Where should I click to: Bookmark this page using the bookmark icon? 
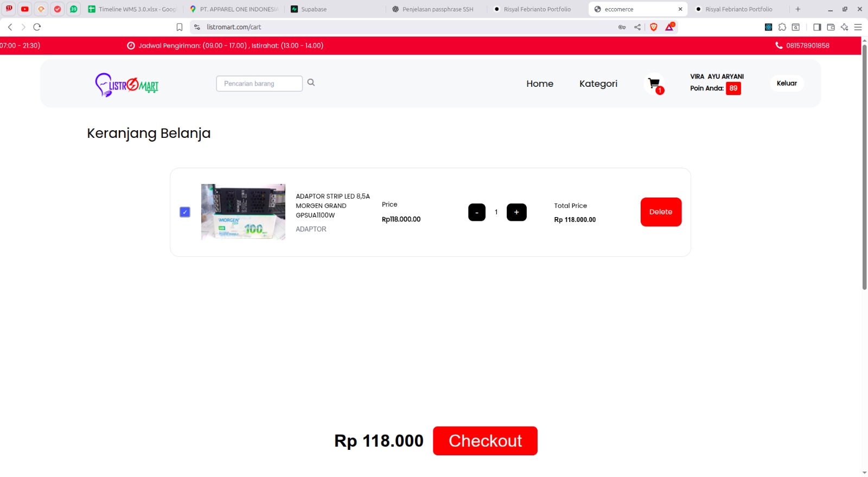(180, 27)
